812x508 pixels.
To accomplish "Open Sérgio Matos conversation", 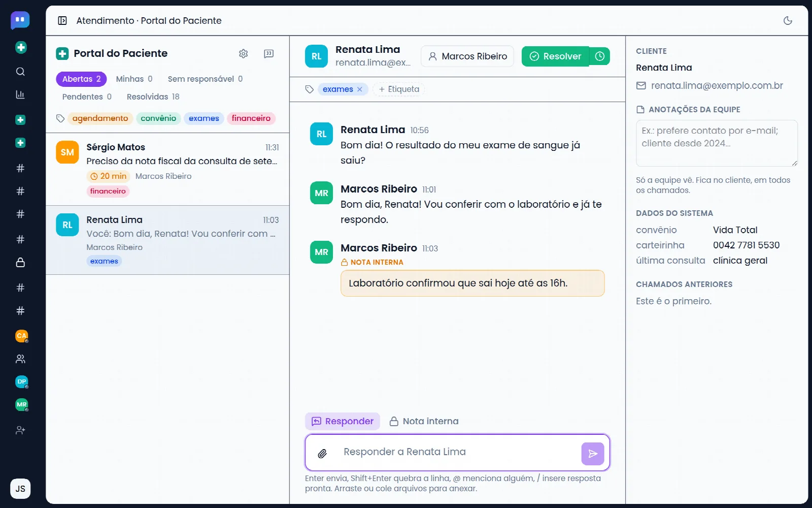I will [x=167, y=169].
